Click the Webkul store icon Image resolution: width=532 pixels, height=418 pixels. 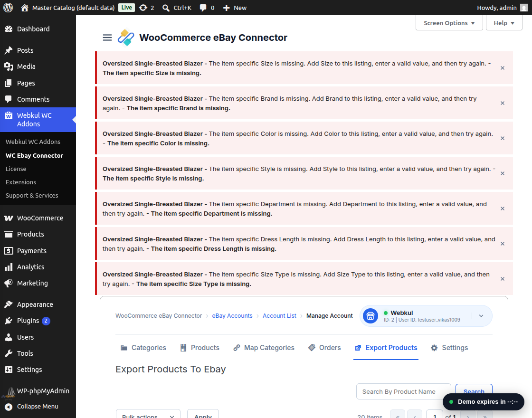(370, 316)
